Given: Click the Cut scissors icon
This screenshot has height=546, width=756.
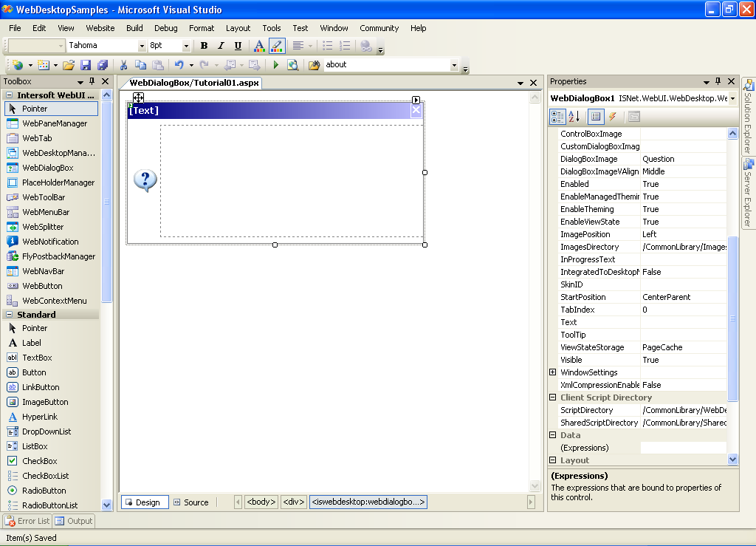Looking at the screenshot, I should coord(123,65).
